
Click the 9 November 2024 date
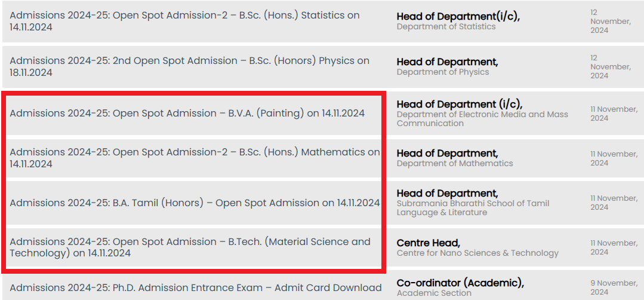pyautogui.click(x=614, y=287)
